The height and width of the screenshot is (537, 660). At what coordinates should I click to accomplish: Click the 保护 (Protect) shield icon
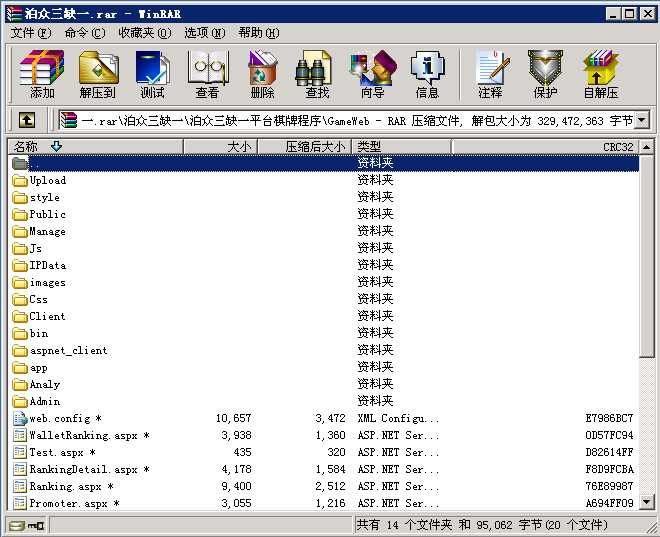(545, 74)
